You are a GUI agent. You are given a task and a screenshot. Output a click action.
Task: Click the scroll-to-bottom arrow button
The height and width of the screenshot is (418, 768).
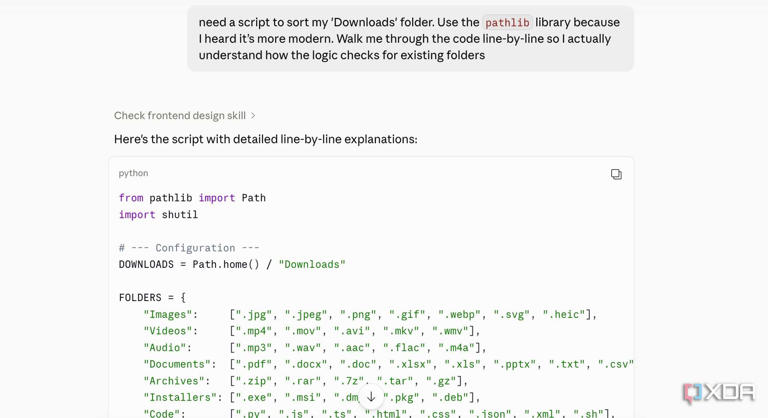[371, 397]
